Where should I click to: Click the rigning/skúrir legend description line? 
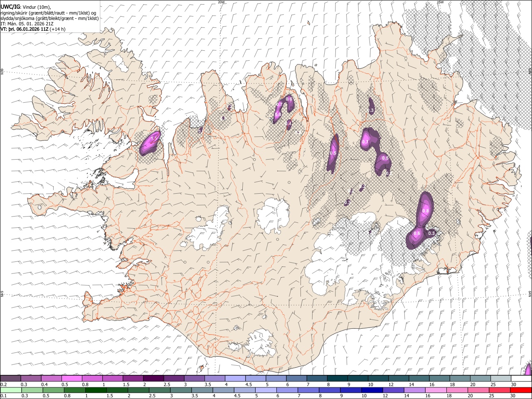pos(48,13)
